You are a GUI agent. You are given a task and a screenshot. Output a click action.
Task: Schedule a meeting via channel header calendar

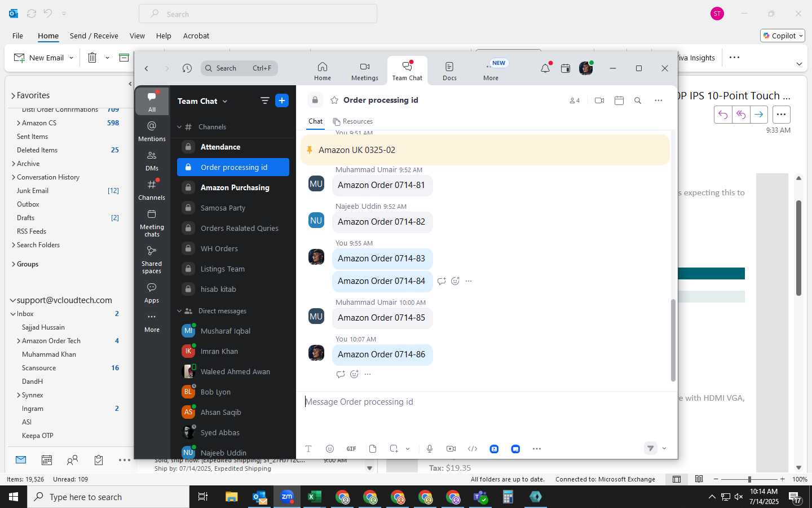(x=619, y=100)
